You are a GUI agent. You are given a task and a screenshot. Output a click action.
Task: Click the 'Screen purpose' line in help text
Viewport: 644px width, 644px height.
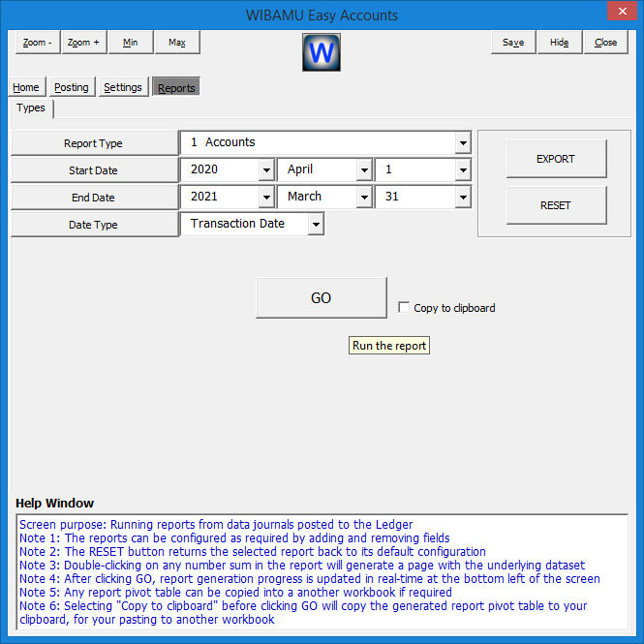tap(216, 525)
